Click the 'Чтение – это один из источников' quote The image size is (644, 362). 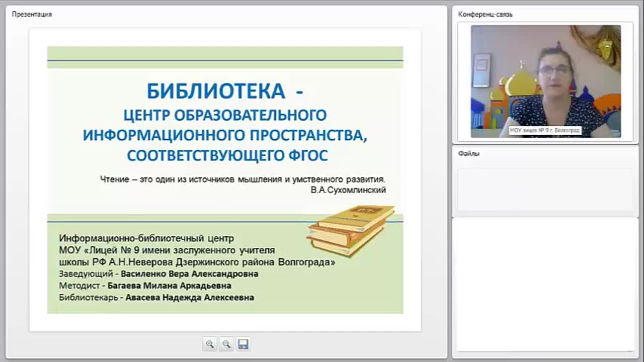243,179
